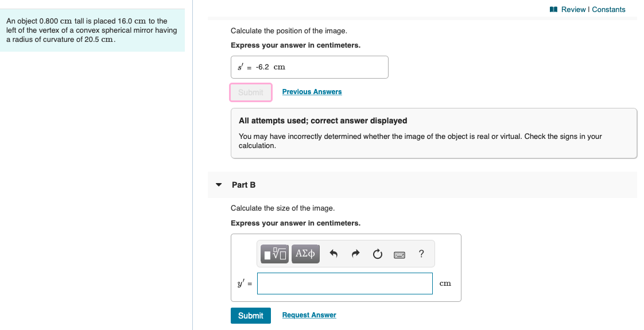The height and width of the screenshot is (330, 644).
Task: Submit the Part B answer
Action: point(250,315)
